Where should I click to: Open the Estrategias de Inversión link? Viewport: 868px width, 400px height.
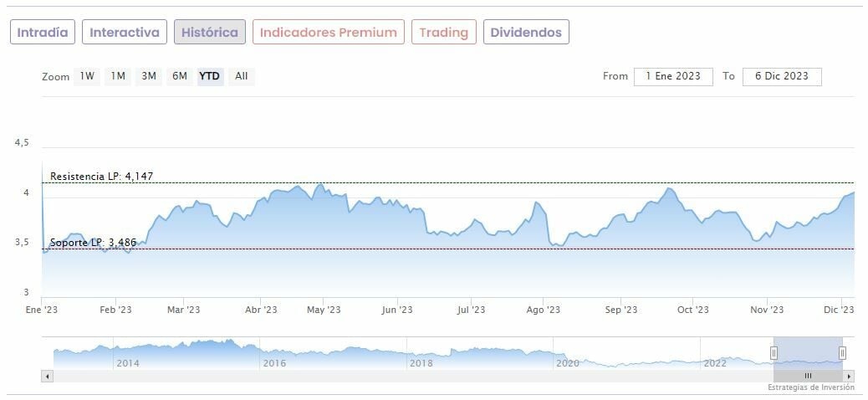click(811, 388)
